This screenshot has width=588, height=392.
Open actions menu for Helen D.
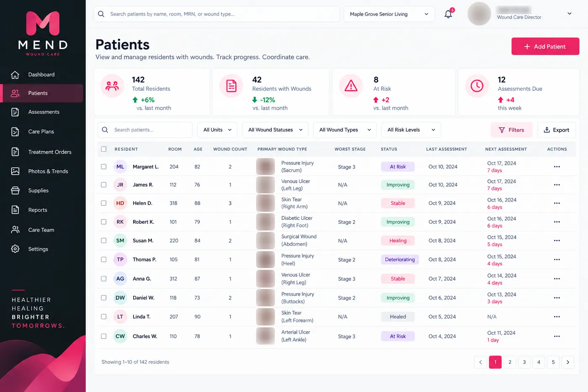557,203
